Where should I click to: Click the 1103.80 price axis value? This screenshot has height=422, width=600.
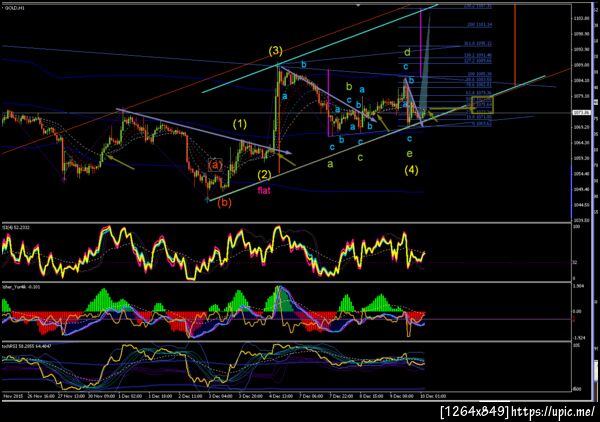pyautogui.click(x=581, y=18)
